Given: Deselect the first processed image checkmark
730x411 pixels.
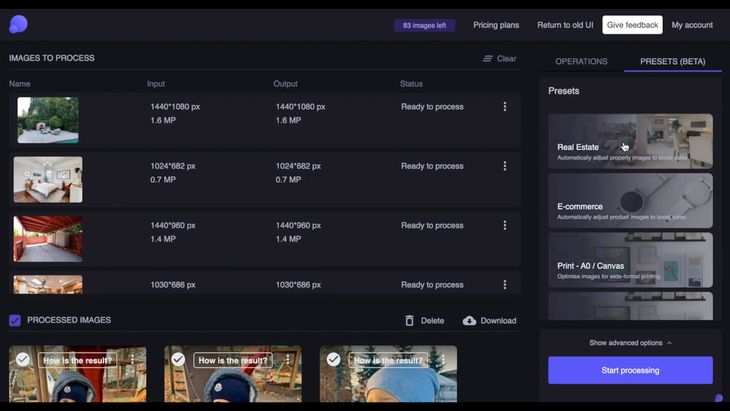Looking at the screenshot, I should [22, 359].
